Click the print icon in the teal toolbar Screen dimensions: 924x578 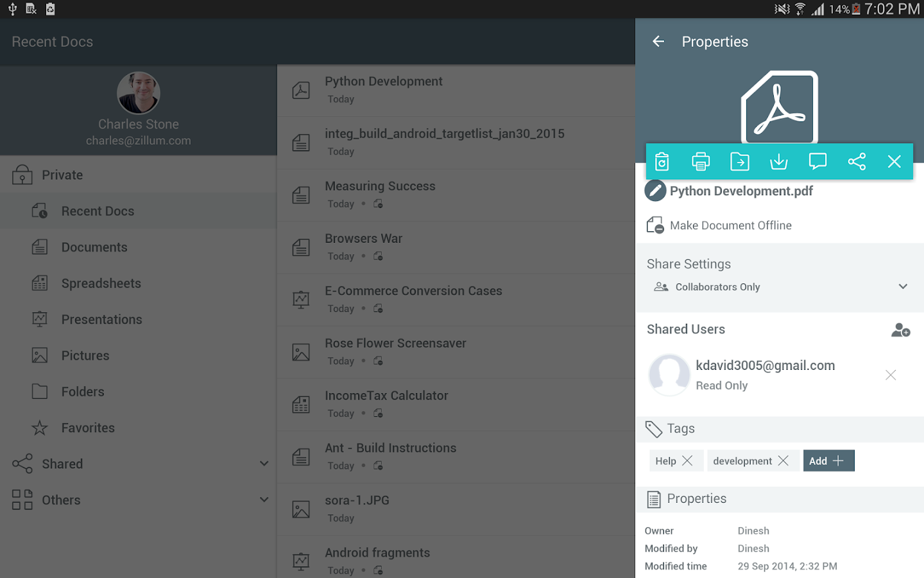point(701,161)
